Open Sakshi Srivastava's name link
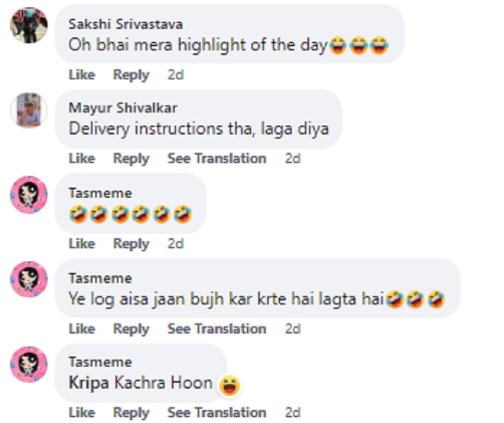 click(x=126, y=24)
